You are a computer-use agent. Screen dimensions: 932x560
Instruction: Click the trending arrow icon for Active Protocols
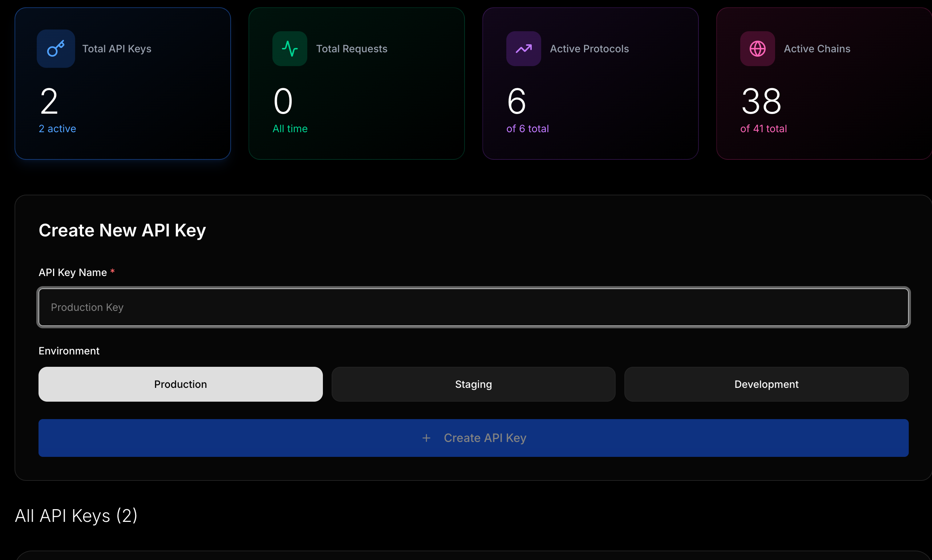coord(523,49)
